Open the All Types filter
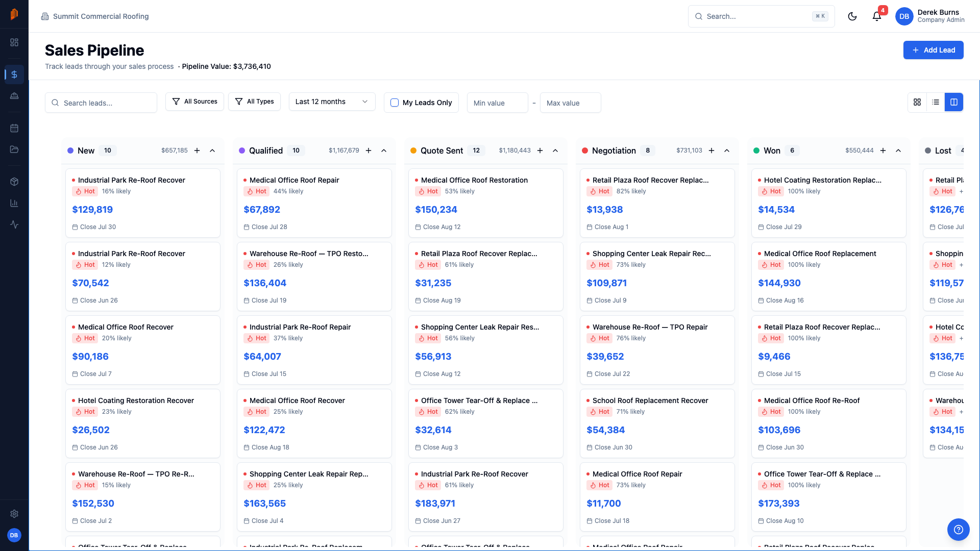The height and width of the screenshot is (551, 980). click(x=254, y=102)
